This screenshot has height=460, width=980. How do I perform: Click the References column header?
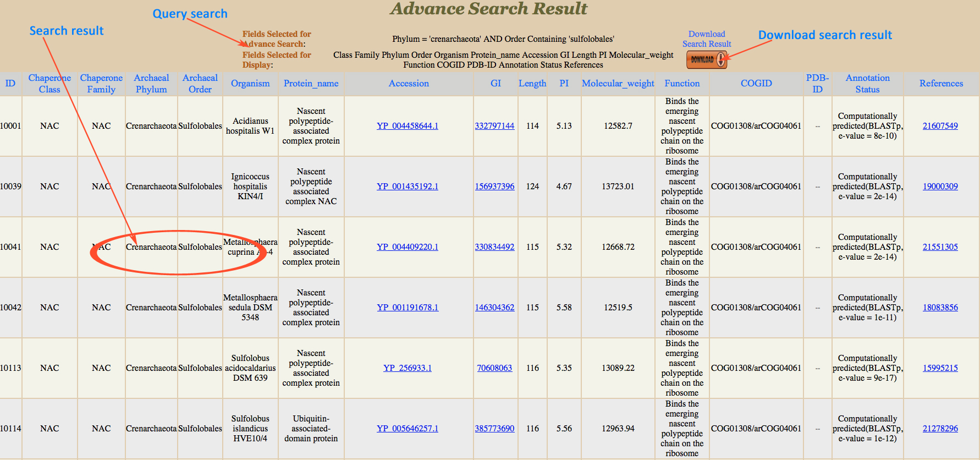[x=941, y=84]
